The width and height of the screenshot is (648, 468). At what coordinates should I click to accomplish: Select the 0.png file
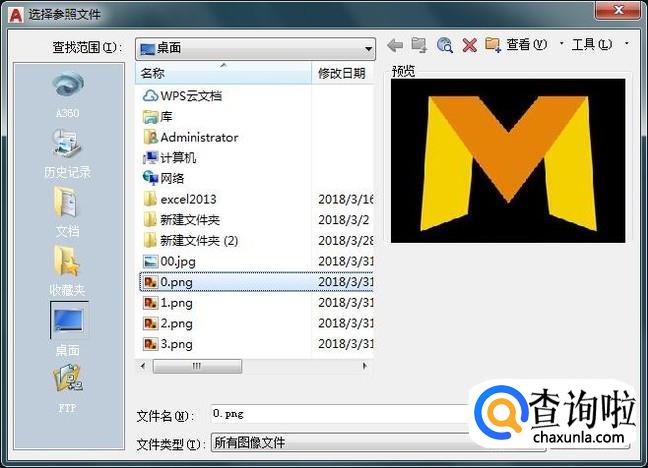(x=256, y=282)
